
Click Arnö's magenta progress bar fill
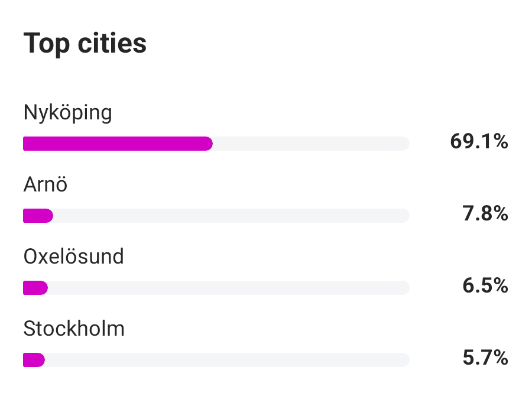click(x=37, y=216)
